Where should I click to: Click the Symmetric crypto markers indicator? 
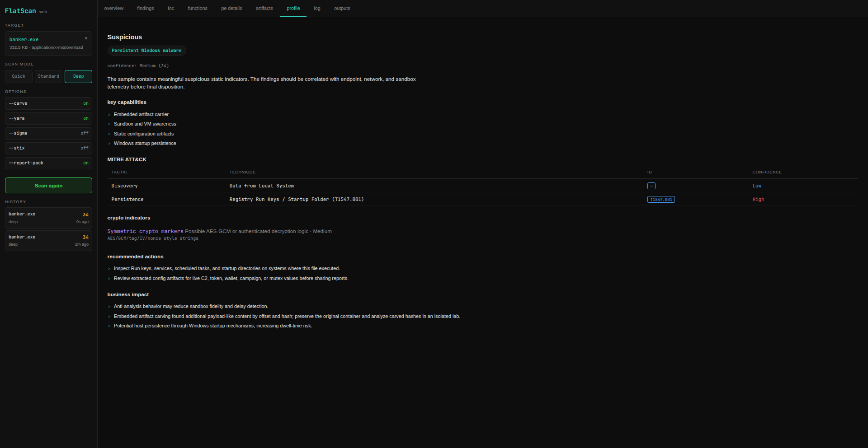click(x=145, y=231)
